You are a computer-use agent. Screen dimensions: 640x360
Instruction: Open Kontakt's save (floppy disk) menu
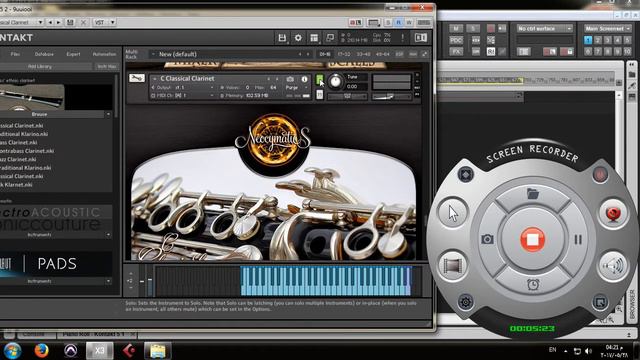tap(282, 38)
